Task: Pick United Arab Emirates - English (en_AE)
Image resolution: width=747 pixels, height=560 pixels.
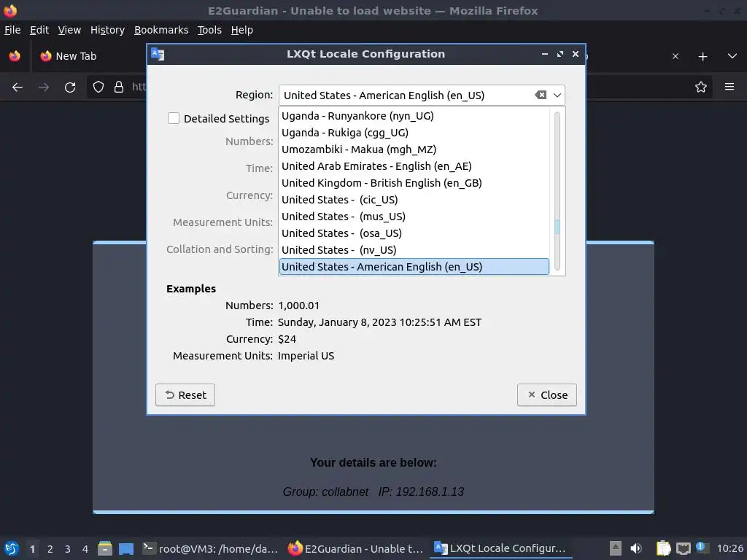Action: 414,166
